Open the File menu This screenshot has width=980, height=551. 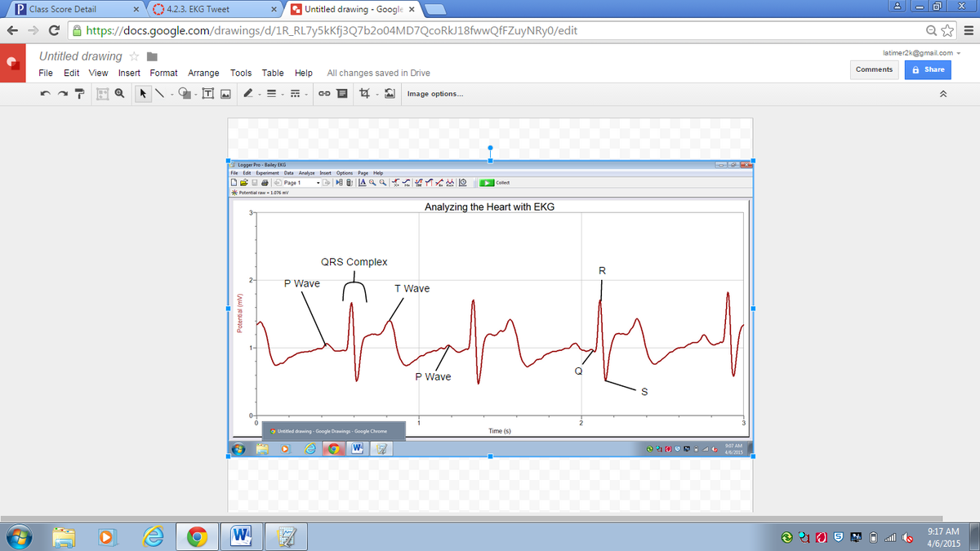(47, 73)
